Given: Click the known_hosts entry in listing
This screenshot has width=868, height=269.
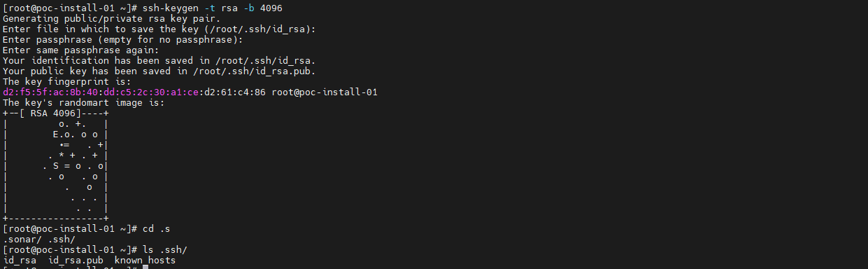Looking at the screenshot, I should click(145, 260).
